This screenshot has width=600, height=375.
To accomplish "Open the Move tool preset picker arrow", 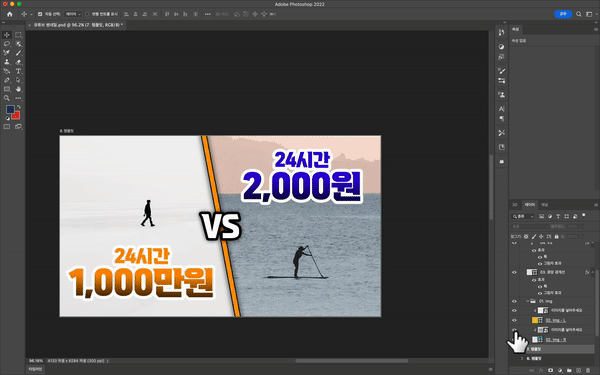I will coord(31,14).
